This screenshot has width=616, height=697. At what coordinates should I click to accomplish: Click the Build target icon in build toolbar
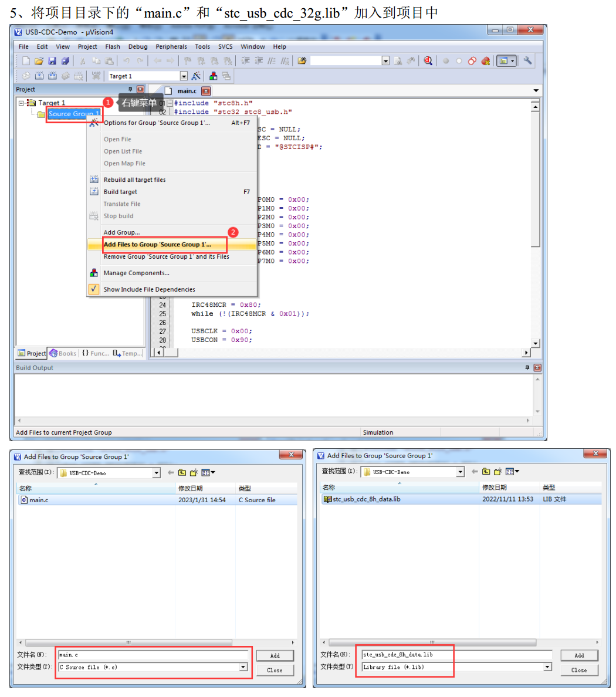pyautogui.click(x=39, y=76)
